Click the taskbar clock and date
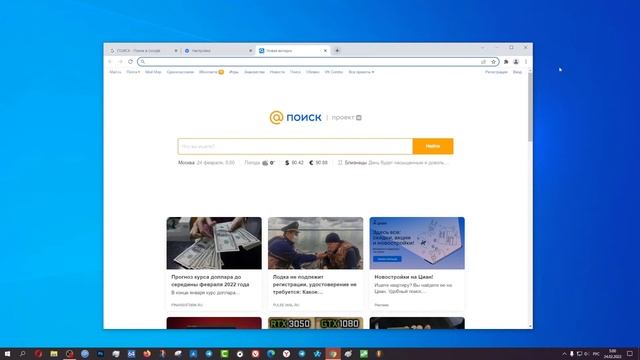640x360 pixels. pos(613,354)
